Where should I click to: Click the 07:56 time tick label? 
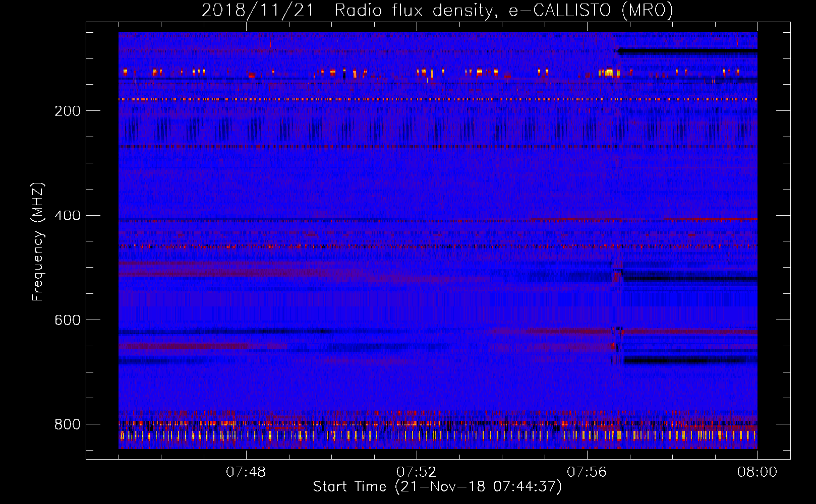click(x=587, y=472)
